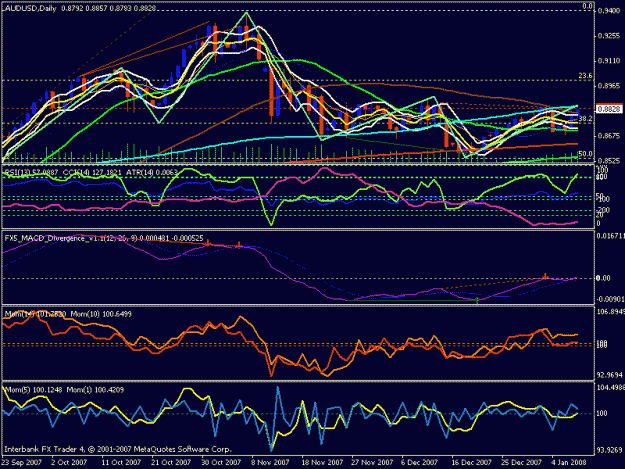Click the 27 Nov 2007 date label
The width and height of the screenshot is (625, 469).
click(372, 462)
